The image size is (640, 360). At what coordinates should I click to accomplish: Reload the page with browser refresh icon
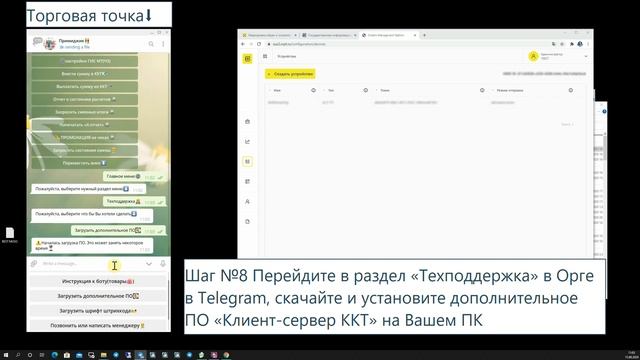click(259, 44)
